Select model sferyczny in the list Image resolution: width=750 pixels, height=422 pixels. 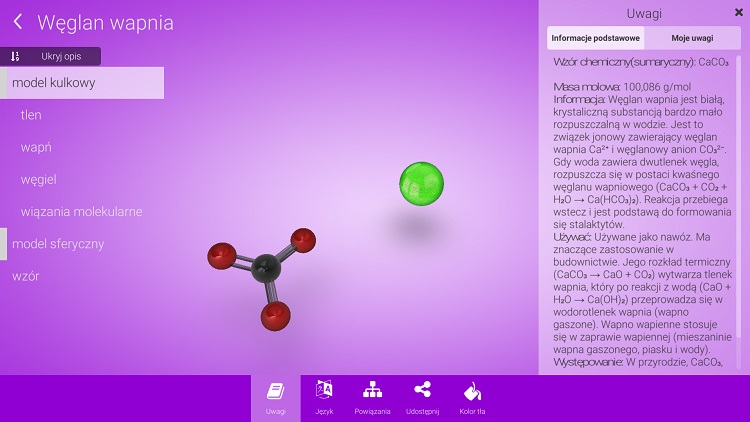coord(58,244)
